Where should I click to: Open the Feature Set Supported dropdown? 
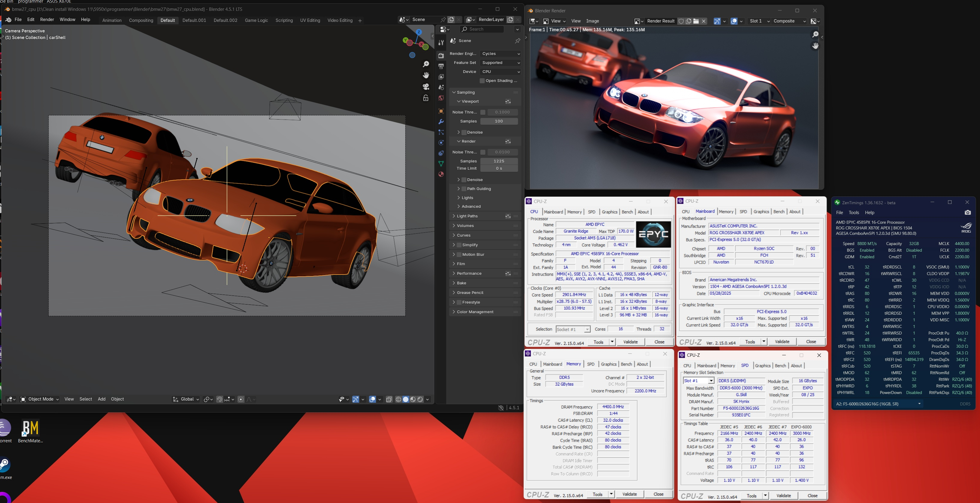pos(500,63)
